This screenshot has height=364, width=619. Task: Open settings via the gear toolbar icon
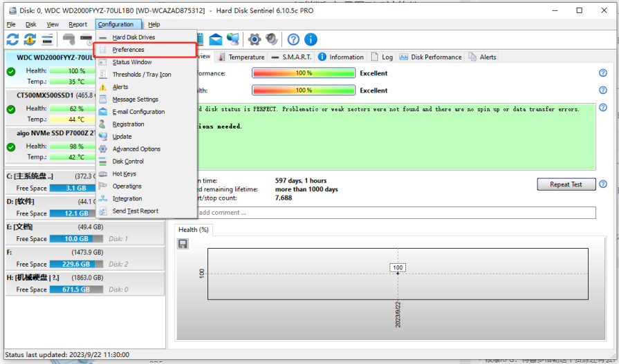coord(255,39)
